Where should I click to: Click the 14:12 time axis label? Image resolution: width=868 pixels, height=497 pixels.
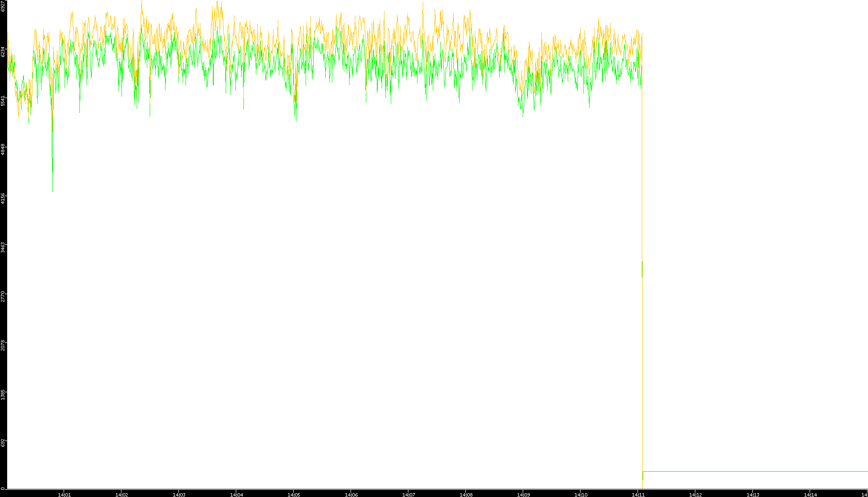pos(695,495)
